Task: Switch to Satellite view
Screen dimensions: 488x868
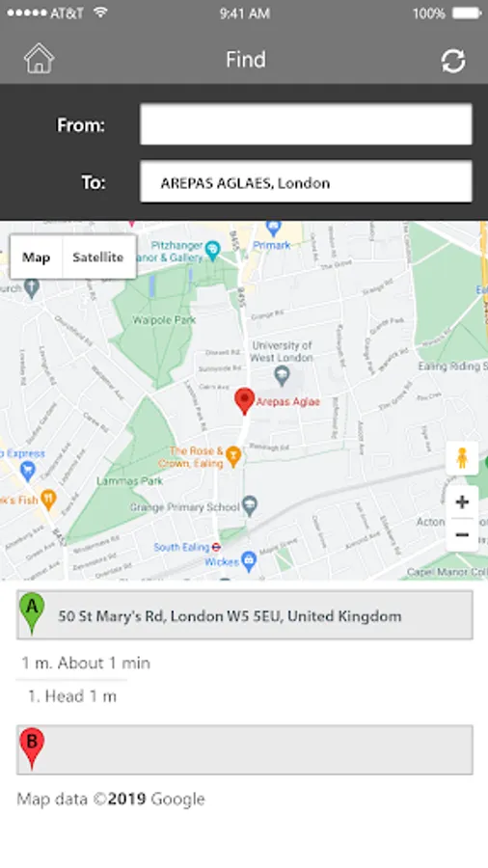Action: pos(98,257)
